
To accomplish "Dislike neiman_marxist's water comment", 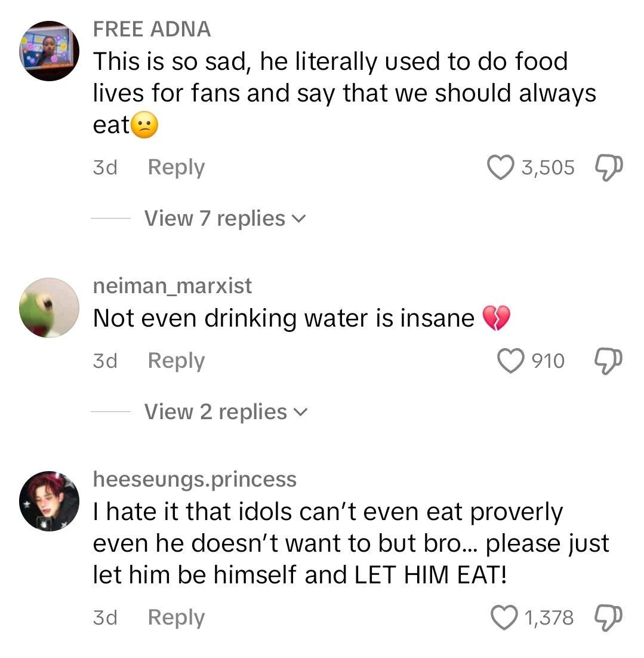I will (x=608, y=361).
